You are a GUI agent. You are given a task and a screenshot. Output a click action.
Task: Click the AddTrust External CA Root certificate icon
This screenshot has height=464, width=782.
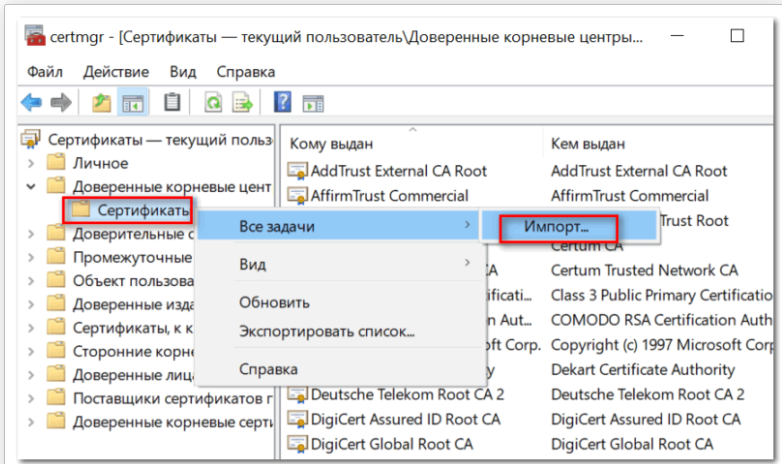(297, 171)
